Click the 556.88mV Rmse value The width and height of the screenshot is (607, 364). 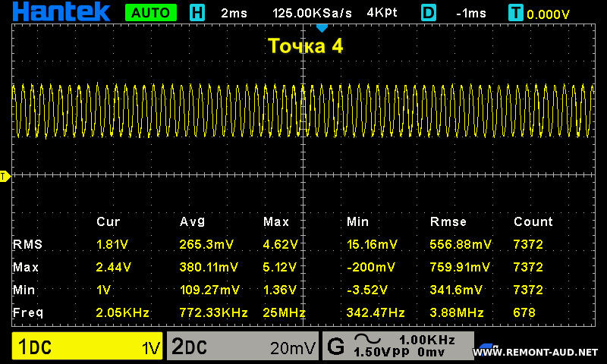[461, 244]
